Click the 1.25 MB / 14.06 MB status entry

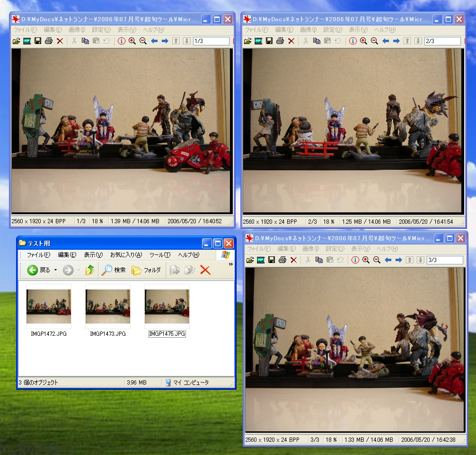(x=366, y=221)
